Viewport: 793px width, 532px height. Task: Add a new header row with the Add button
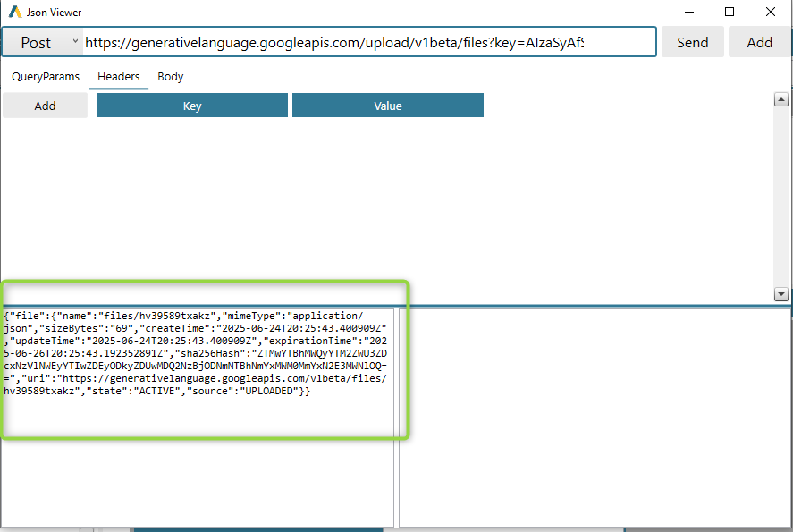[x=45, y=106]
